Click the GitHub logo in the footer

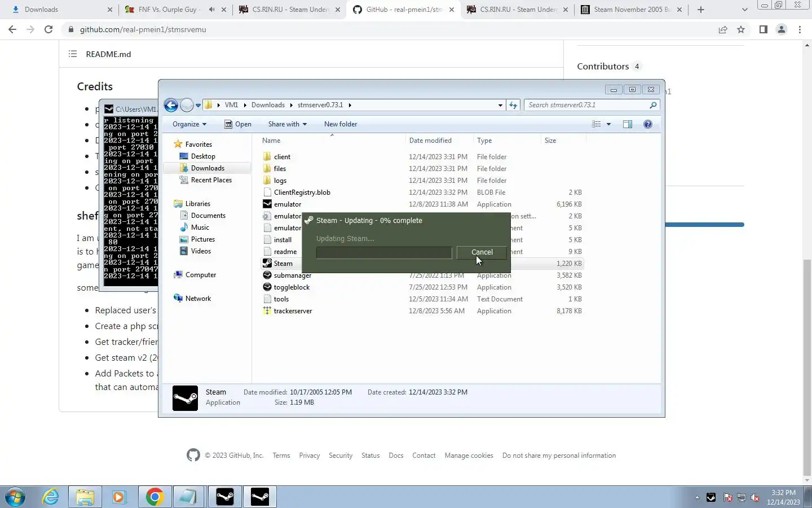tap(193, 456)
